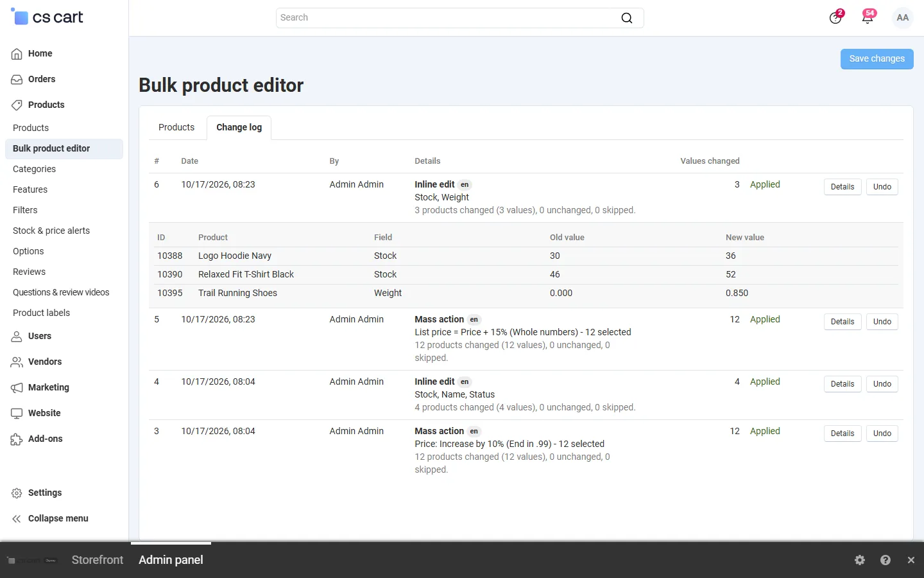Image resolution: width=924 pixels, height=578 pixels.
Task: Click the Settings gear icon in the sidebar
Action: (x=17, y=493)
